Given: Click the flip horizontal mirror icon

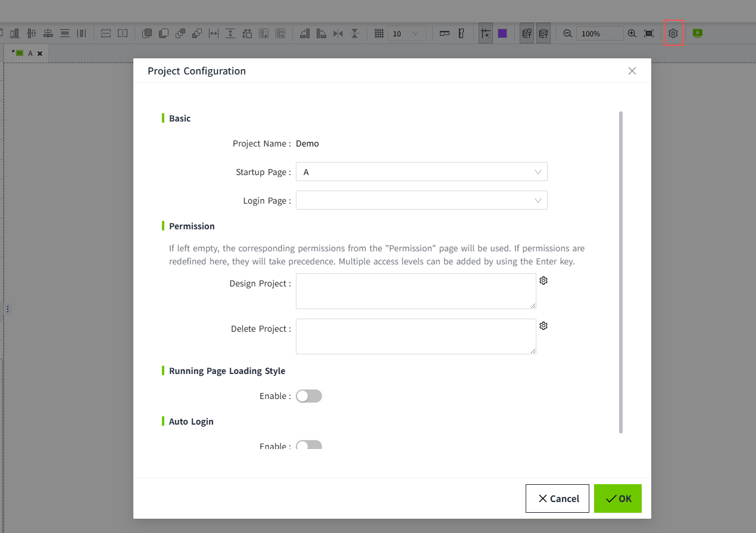Looking at the screenshot, I should pyautogui.click(x=338, y=34).
